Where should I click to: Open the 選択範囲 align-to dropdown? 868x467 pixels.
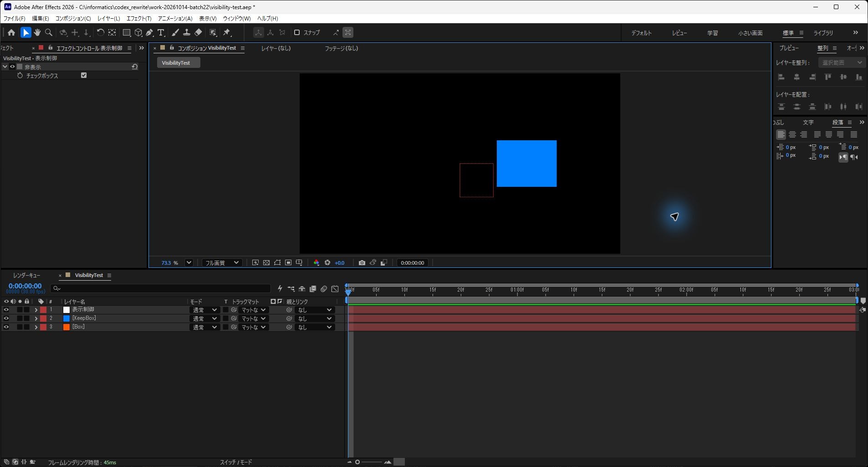click(842, 62)
